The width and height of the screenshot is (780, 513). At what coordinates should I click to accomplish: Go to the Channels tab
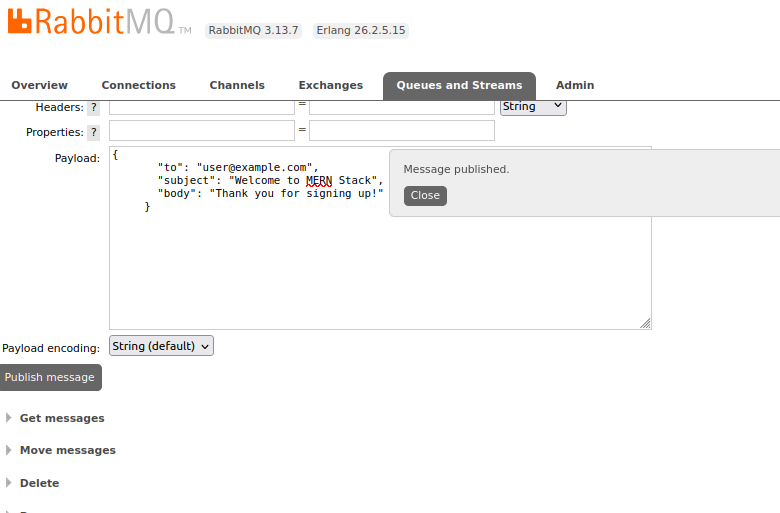tap(237, 86)
